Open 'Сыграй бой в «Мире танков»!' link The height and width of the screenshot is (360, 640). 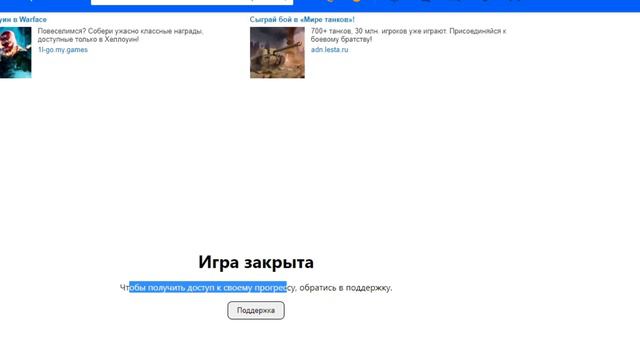pos(302,20)
